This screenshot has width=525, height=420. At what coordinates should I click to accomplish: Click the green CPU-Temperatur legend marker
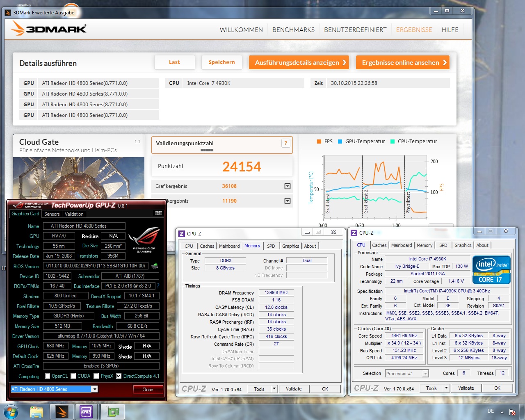[x=393, y=142]
